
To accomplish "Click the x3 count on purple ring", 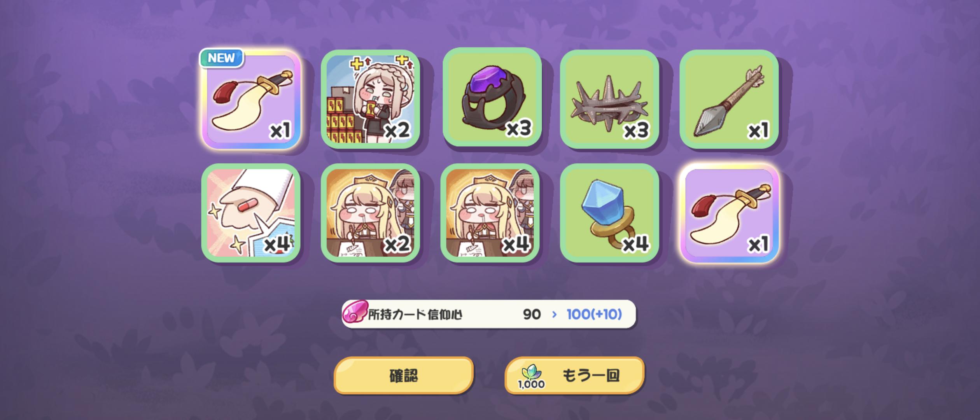I will coord(519,128).
